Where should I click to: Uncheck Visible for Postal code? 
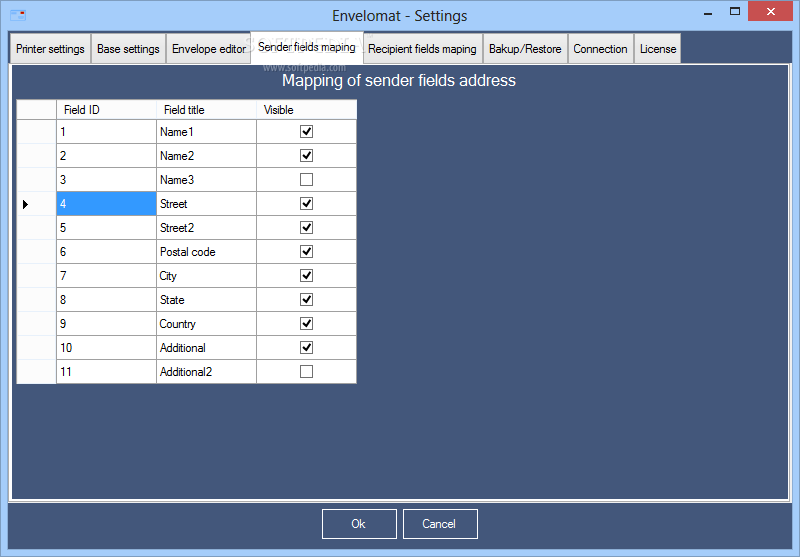tap(306, 251)
